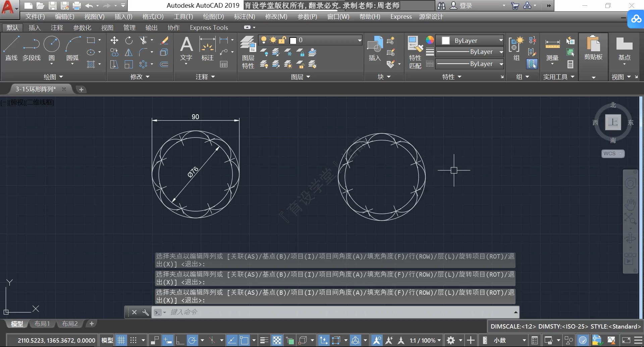644x347 pixels.
Task: Switch to the Express Tools ribbon tab
Action: [x=209, y=28]
